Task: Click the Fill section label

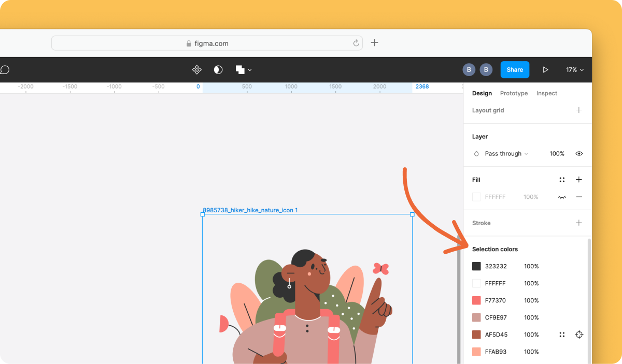Action: (x=476, y=180)
